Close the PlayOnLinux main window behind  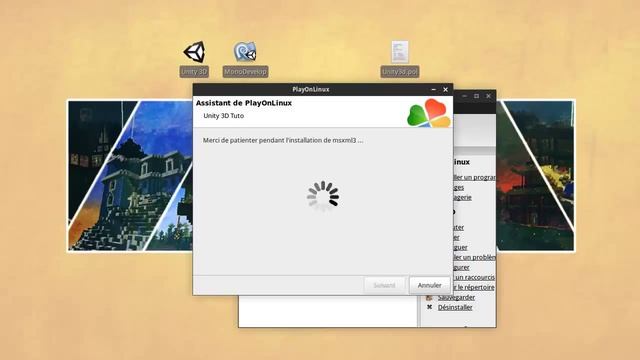pyautogui.click(x=489, y=96)
